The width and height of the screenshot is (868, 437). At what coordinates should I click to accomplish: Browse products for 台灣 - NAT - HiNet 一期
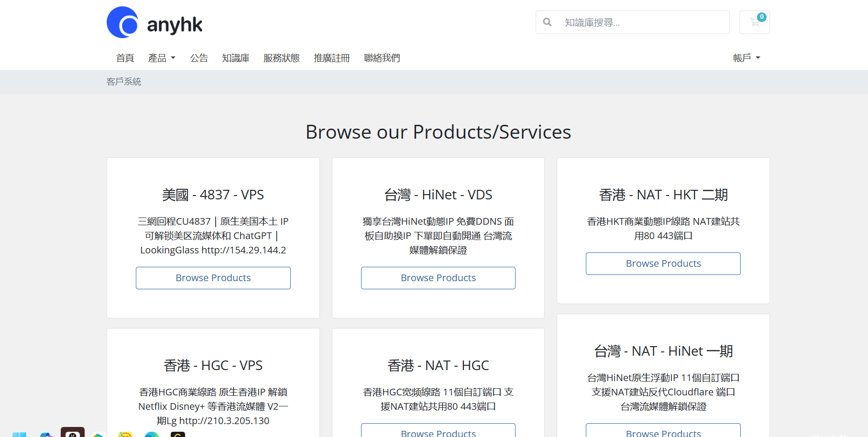click(663, 431)
